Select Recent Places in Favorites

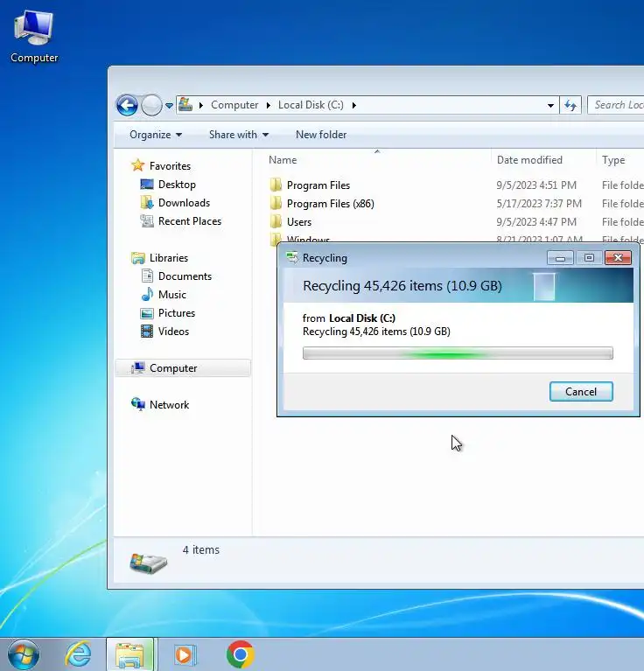190,221
